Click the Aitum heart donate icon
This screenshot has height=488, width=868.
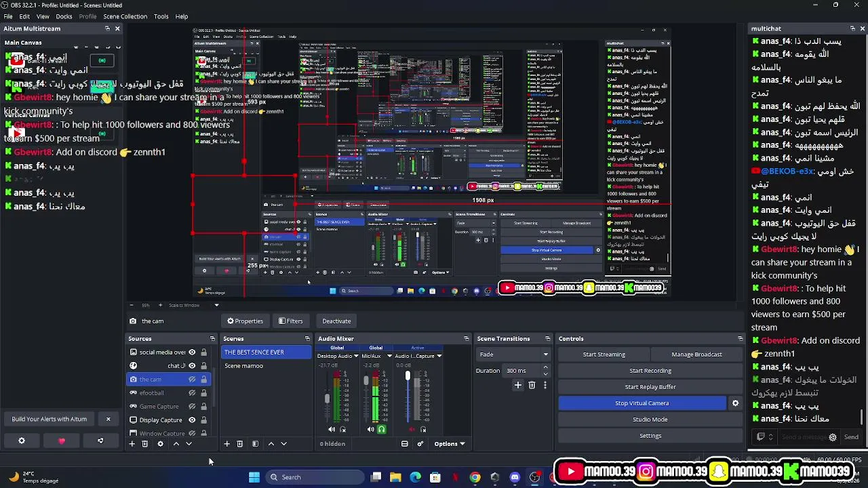pos(62,441)
